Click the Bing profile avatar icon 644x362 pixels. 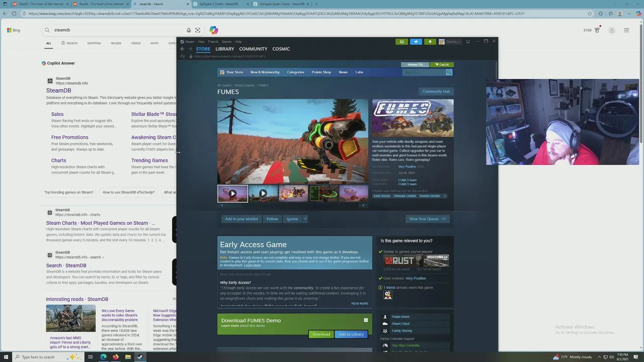click(x=612, y=30)
